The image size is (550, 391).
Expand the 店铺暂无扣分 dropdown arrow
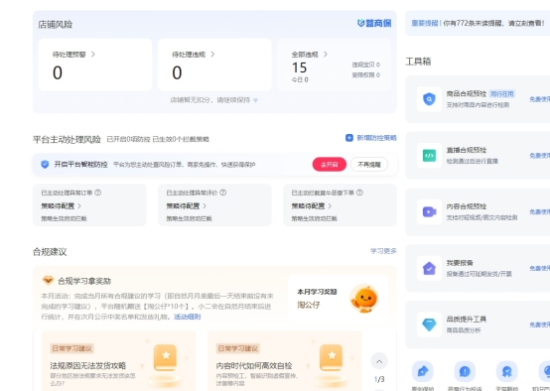click(255, 100)
